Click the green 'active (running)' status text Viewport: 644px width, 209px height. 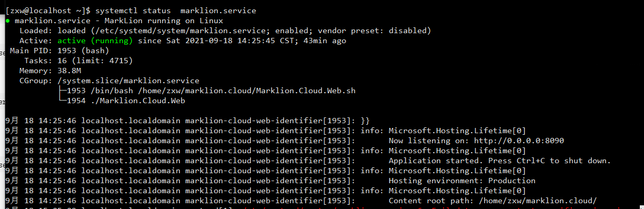(x=95, y=41)
